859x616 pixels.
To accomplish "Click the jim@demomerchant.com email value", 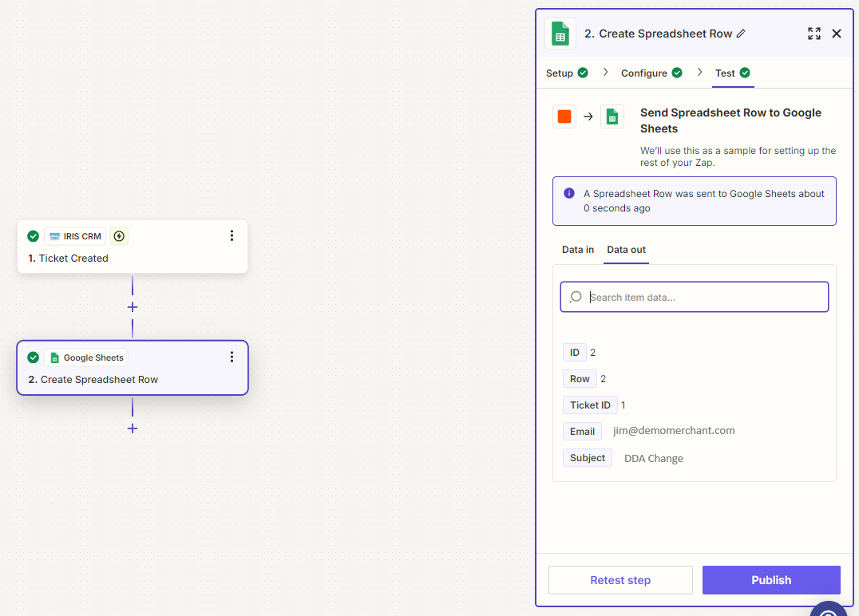I will pyautogui.click(x=674, y=430).
